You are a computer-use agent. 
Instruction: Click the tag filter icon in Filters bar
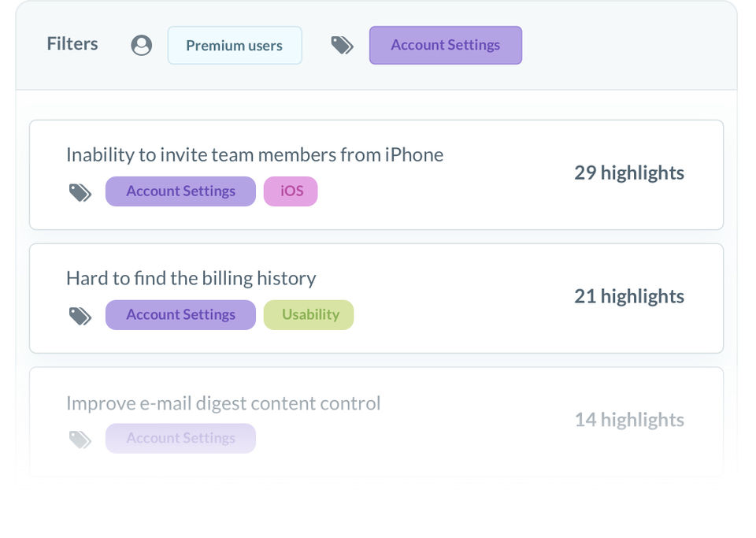click(342, 46)
